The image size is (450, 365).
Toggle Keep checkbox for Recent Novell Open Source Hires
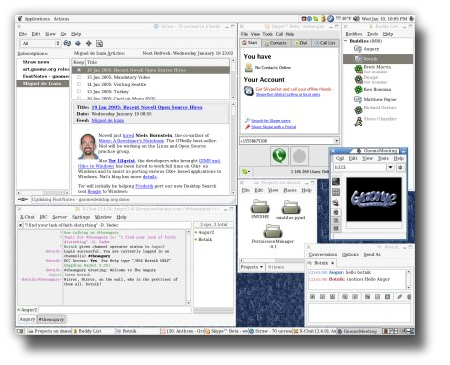(79, 70)
